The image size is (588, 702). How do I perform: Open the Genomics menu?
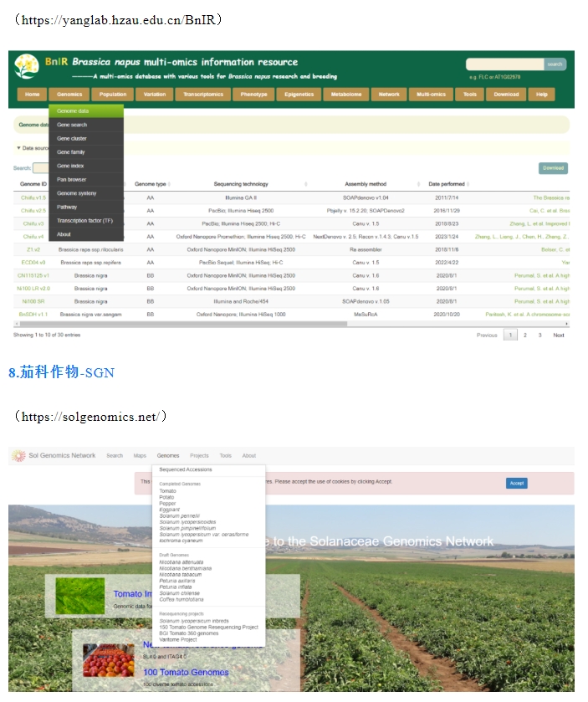click(x=69, y=95)
